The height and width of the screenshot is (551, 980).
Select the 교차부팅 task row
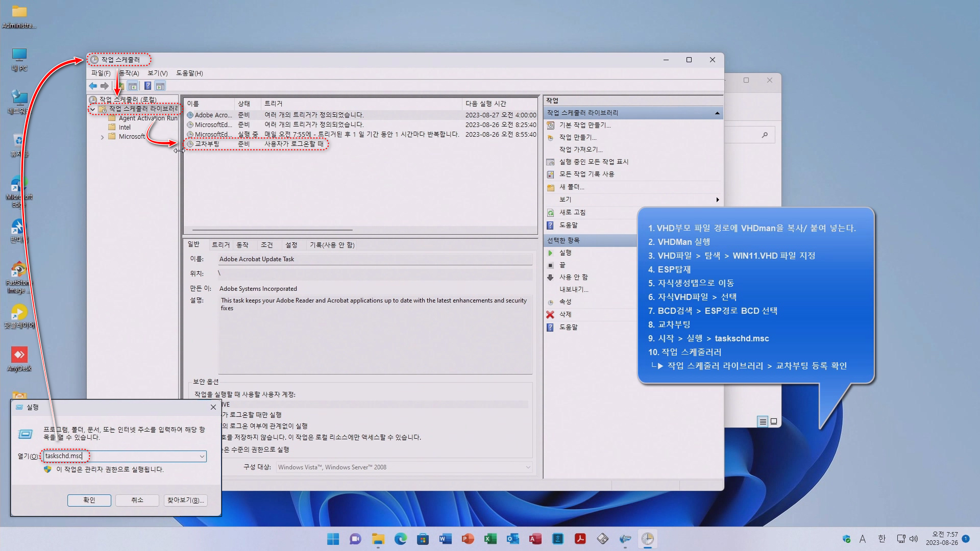tap(207, 144)
